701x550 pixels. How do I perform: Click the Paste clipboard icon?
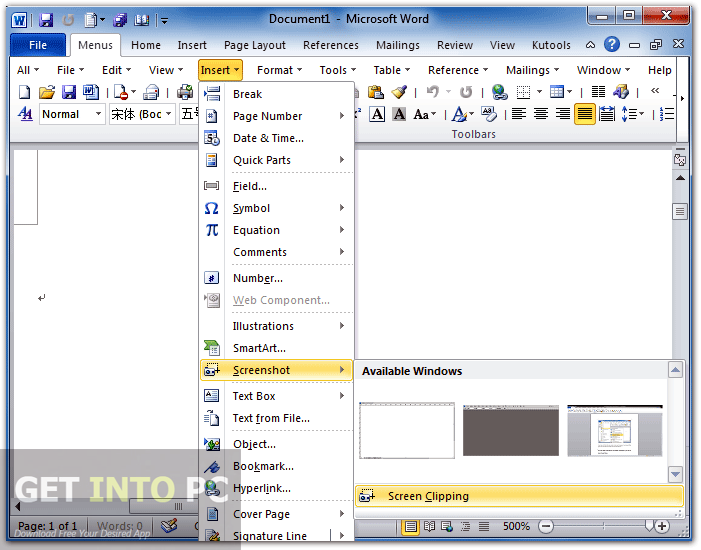[x=376, y=93]
